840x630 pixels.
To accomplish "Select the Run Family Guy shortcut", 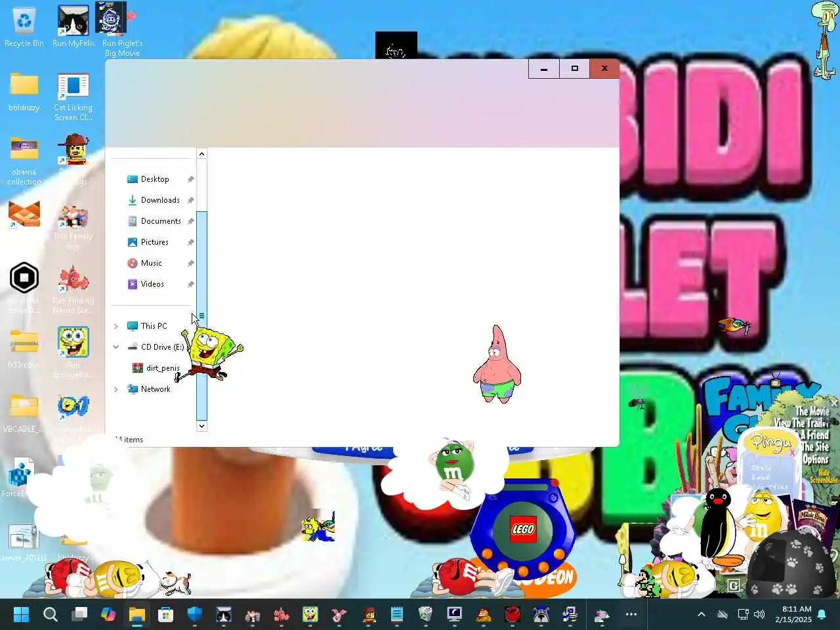I will [73, 226].
